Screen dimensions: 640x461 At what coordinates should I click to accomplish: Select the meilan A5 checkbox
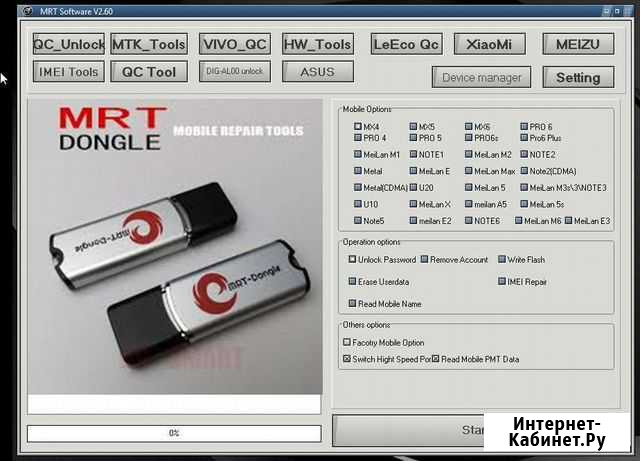coord(469,204)
